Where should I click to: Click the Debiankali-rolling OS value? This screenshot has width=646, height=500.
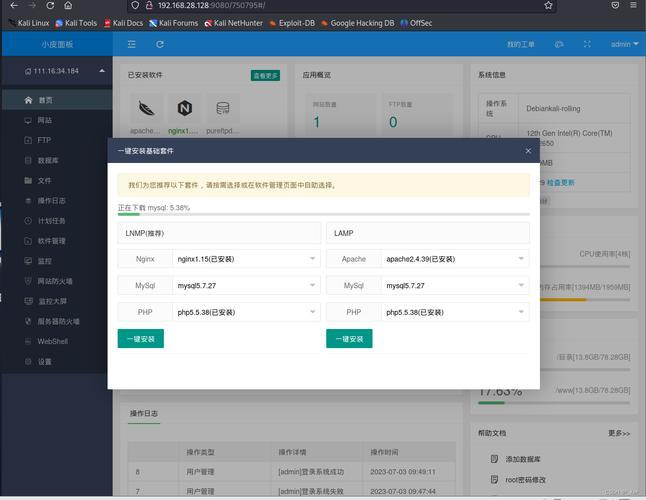coord(553,109)
